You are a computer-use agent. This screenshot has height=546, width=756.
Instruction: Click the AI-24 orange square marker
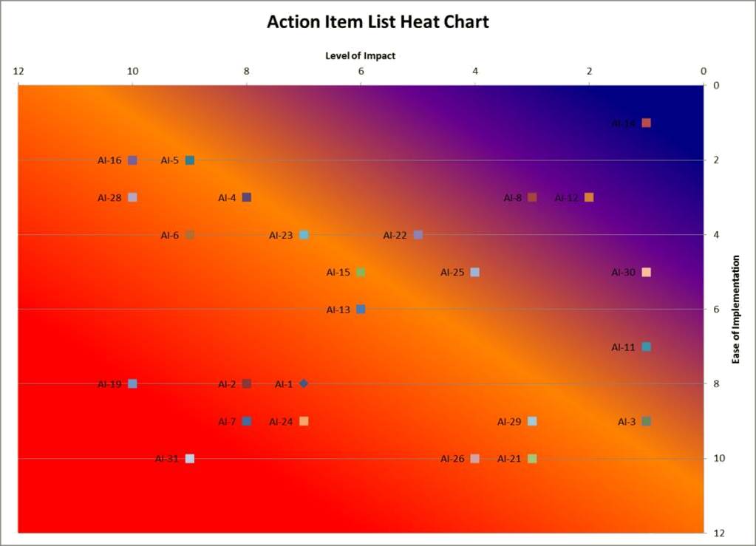(x=304, y=421)
